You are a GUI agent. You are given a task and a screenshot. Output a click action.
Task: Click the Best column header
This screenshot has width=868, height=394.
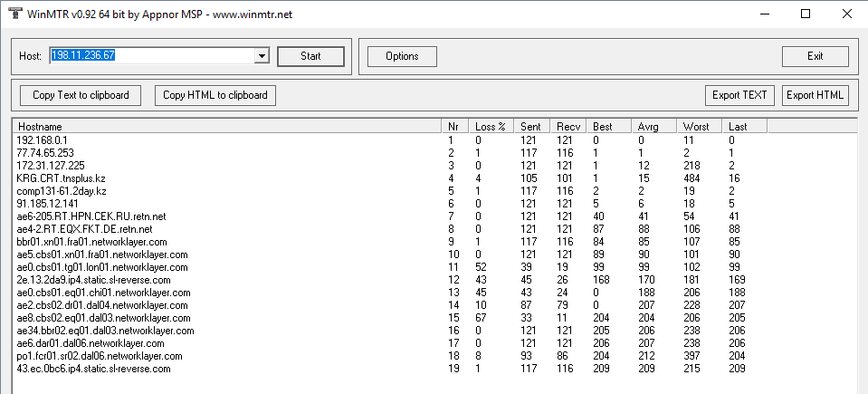point(608,126)
